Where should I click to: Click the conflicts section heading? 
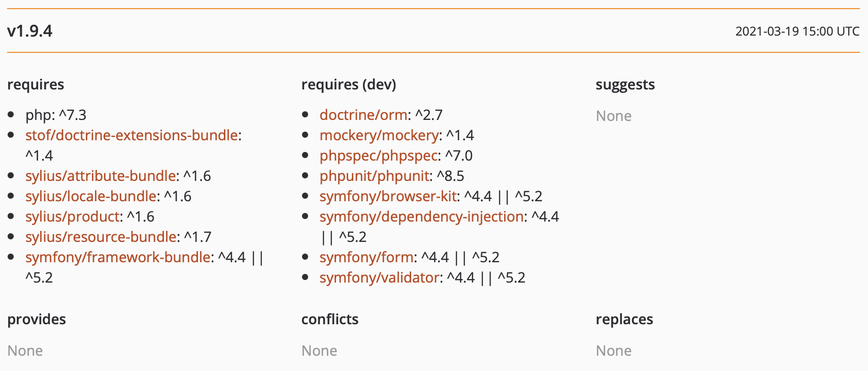[330, 319]
